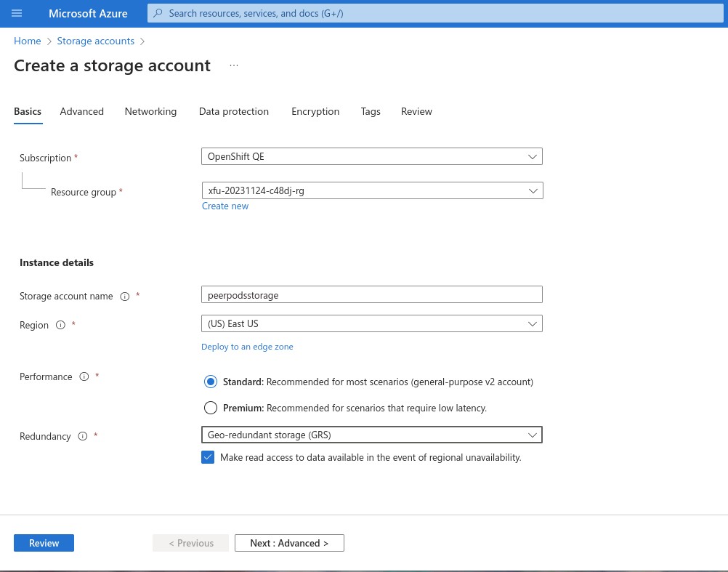Click the Next : Advanced button
Image resolution: width=728 pixels, height=572 pixels.
[x=289, y=543]
